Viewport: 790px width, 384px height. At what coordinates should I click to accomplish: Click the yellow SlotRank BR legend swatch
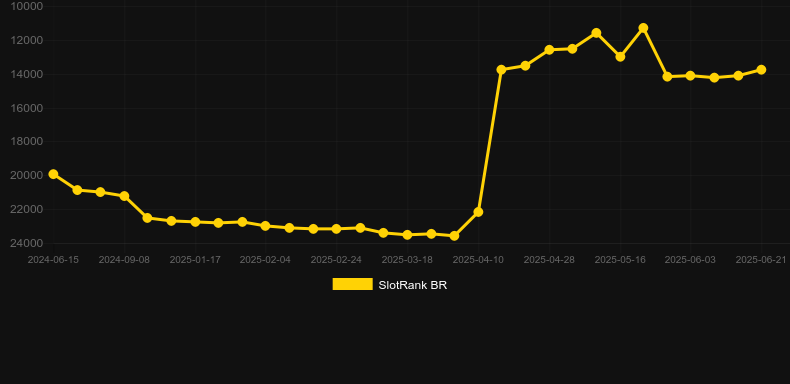coord(353,284)
